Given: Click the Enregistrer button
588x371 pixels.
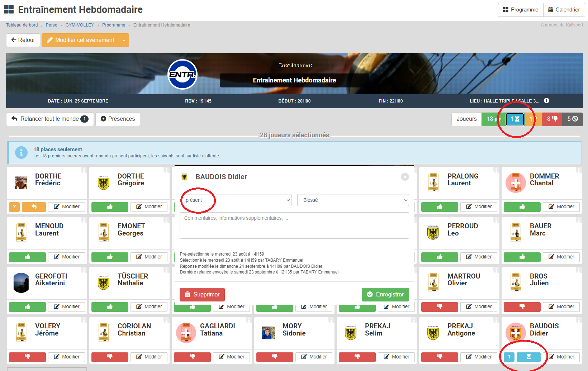Looking at the screenshot, I should [x=385, y=294].
